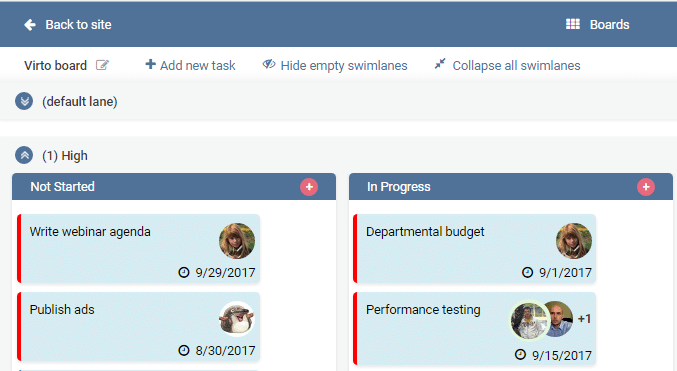Select the Virto board title
Image resolution: width=677 pixels, height=371 pixels.
pos(55,66)
